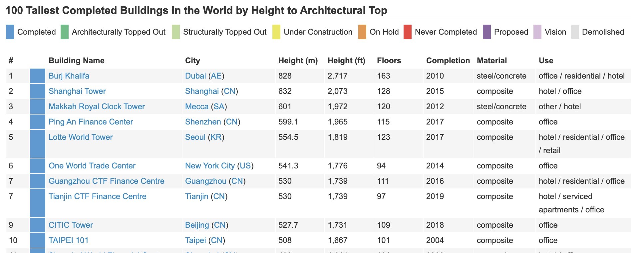Follow the Dubai city link
Image resolution: width=644 pixels, height=253 pixels.
click(x=195, y=76)
